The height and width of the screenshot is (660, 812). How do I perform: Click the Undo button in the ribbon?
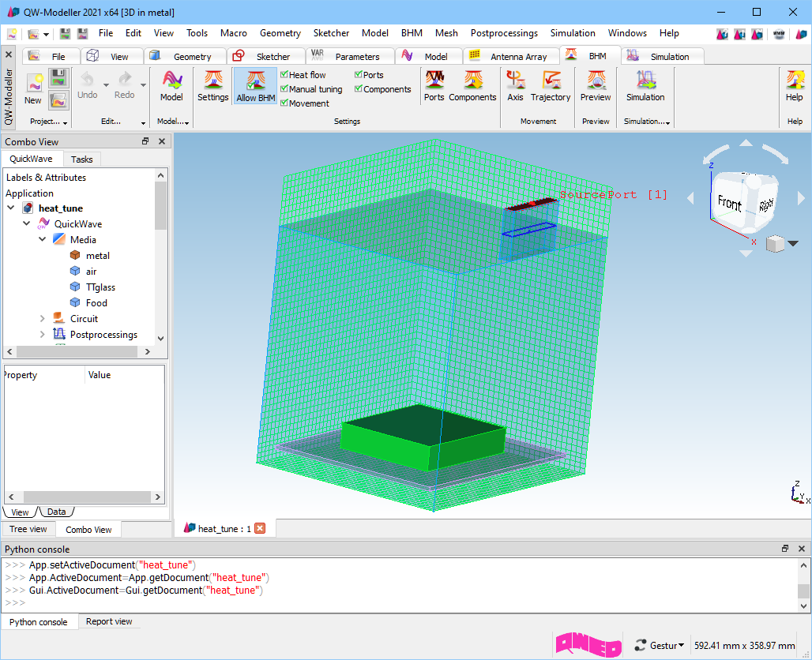[x=87, y=85]
